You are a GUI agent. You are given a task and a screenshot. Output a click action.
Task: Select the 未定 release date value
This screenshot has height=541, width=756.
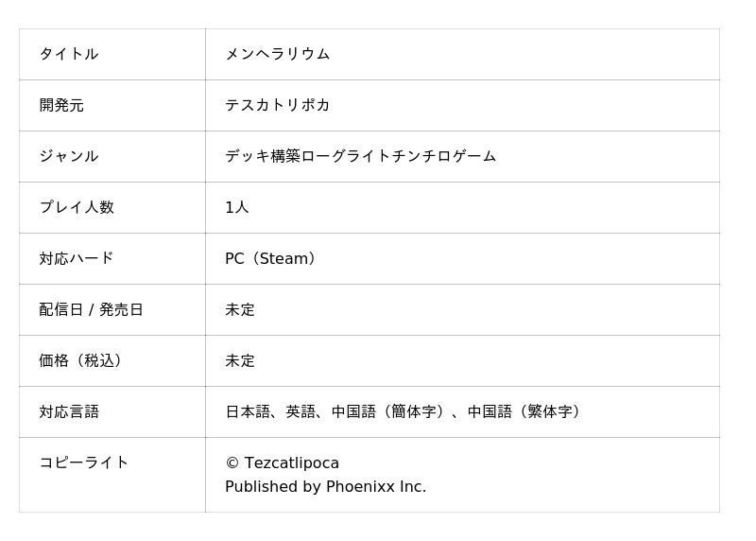coord(240,309)
